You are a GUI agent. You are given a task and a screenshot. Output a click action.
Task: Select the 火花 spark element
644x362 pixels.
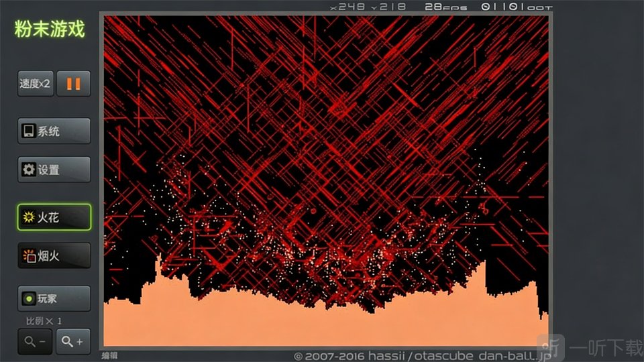click(x=54, y=217)
